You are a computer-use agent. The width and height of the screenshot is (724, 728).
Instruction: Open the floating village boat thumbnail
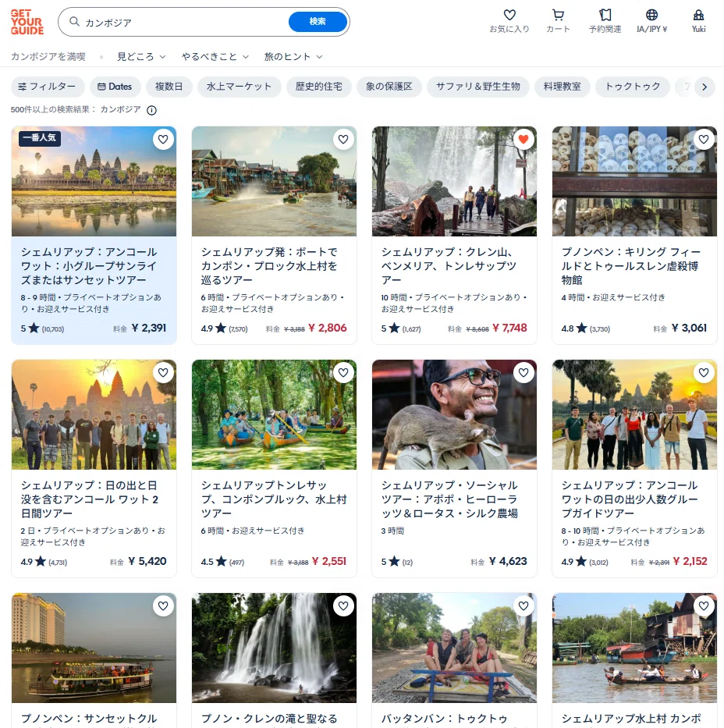click(x=274, y=182)
